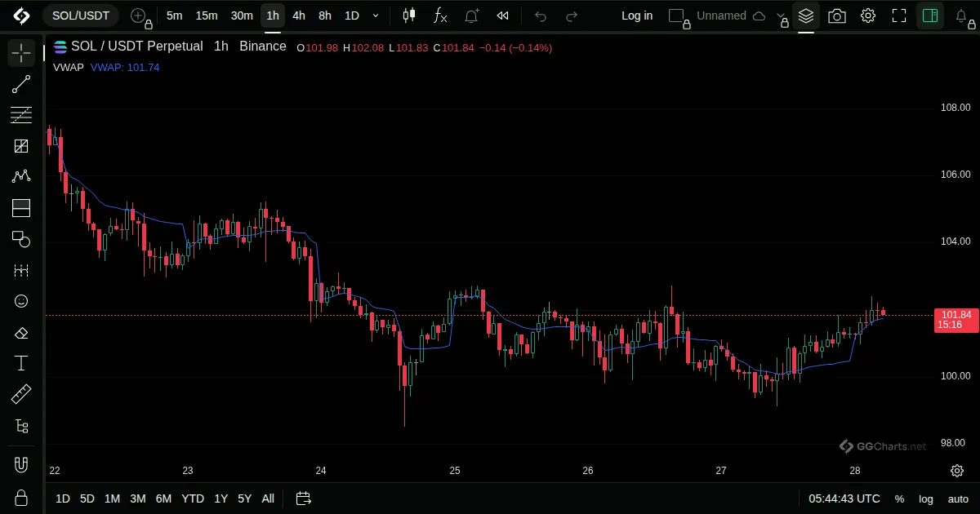Click the Log in link
Viewport: 980px width, 514px height.
point(637,16)
